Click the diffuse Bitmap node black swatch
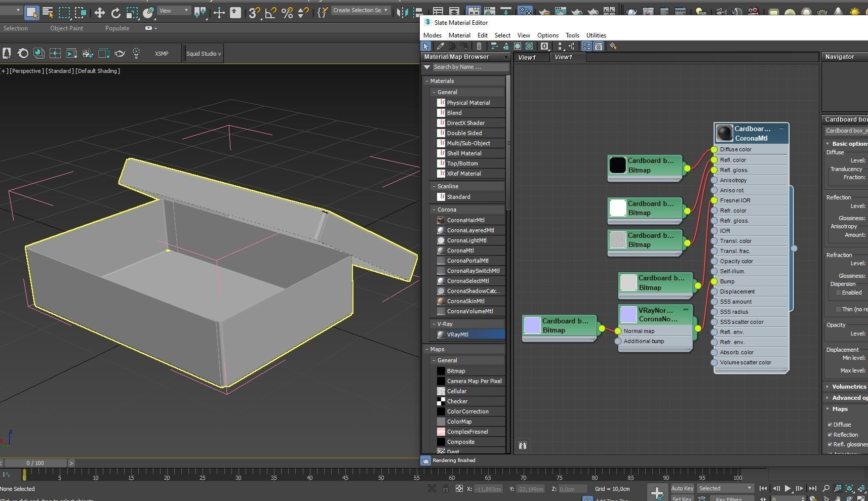The height and width of the screenshot is (501, 868). click(x=617, y=165)
